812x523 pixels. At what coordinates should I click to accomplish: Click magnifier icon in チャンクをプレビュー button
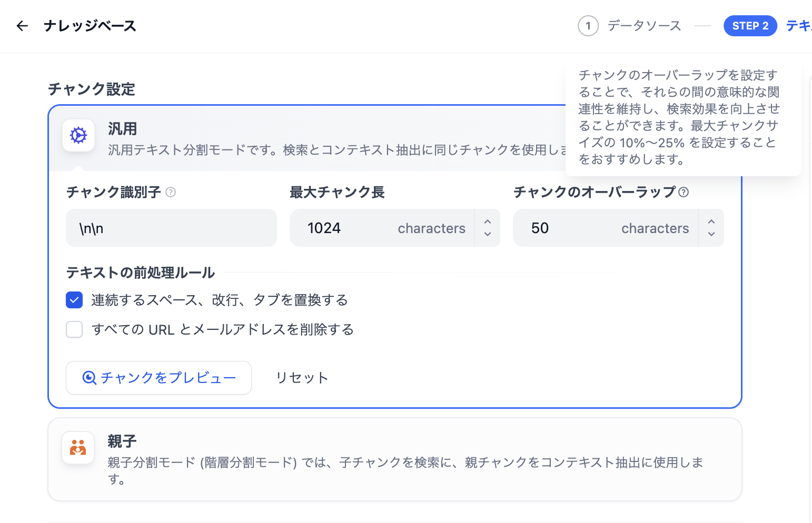90,378
